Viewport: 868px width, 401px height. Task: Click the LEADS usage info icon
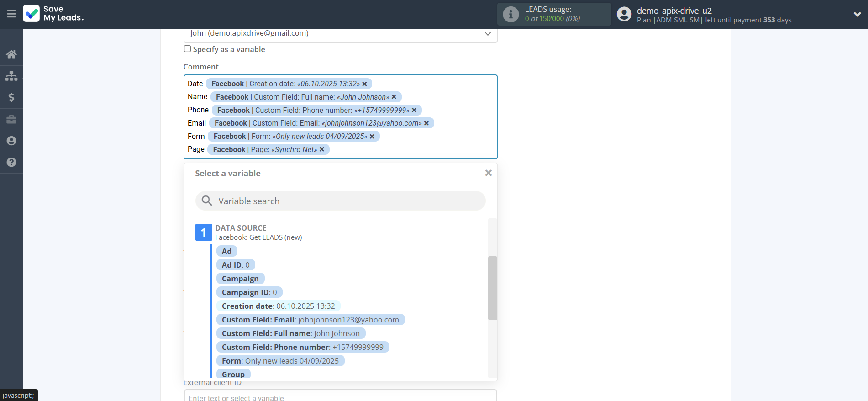[x=510, y=15]
